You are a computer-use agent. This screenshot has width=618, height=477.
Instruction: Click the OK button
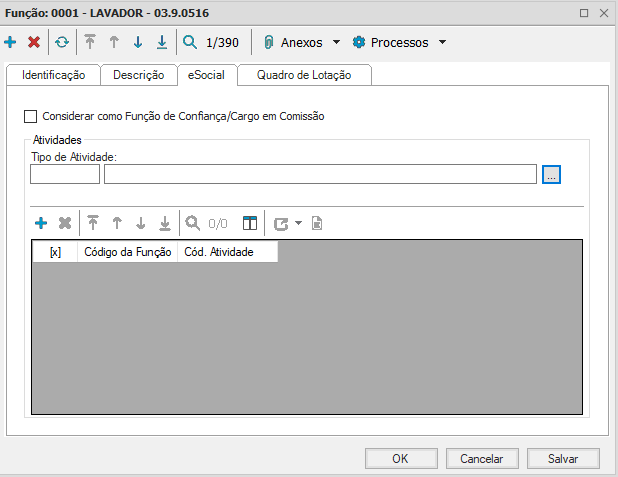[400, 458]
